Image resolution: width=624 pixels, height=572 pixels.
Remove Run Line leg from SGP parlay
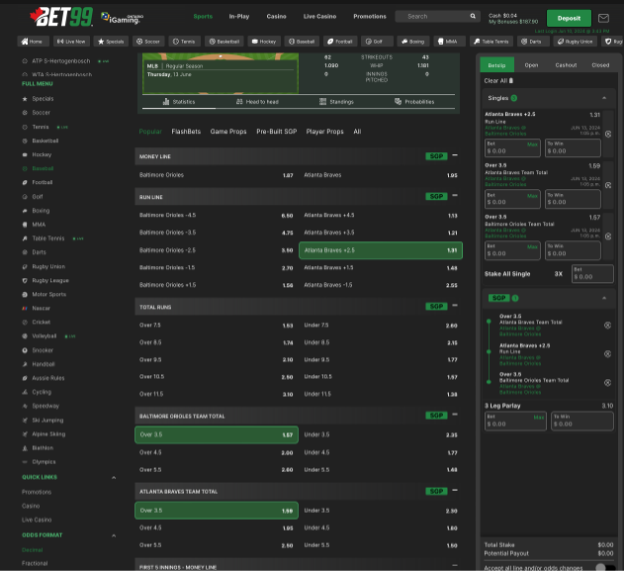[x=608, y=351]
